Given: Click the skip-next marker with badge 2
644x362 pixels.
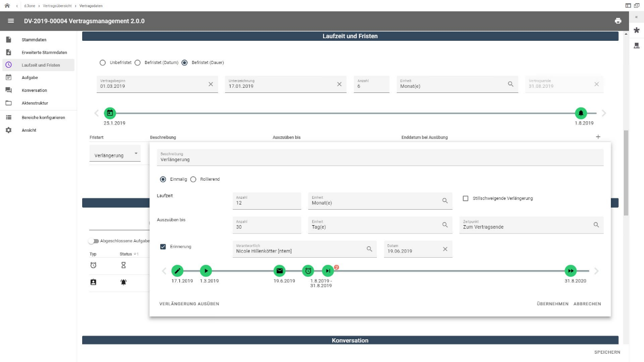Looking at the screenshot, I should tap(328, 271).
